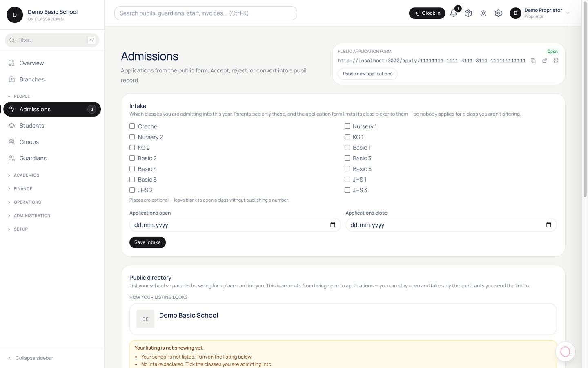The image size is (588, 368).
Task: Show the QR code for the application form
Action: tap(556, 61)
